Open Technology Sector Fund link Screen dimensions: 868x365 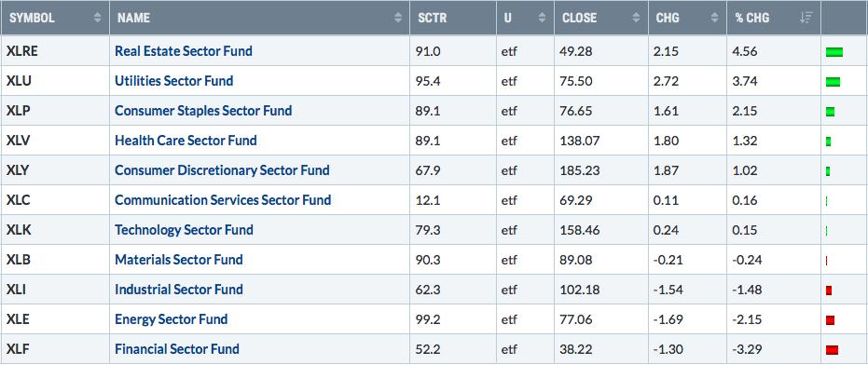click(x=184, y=230)
